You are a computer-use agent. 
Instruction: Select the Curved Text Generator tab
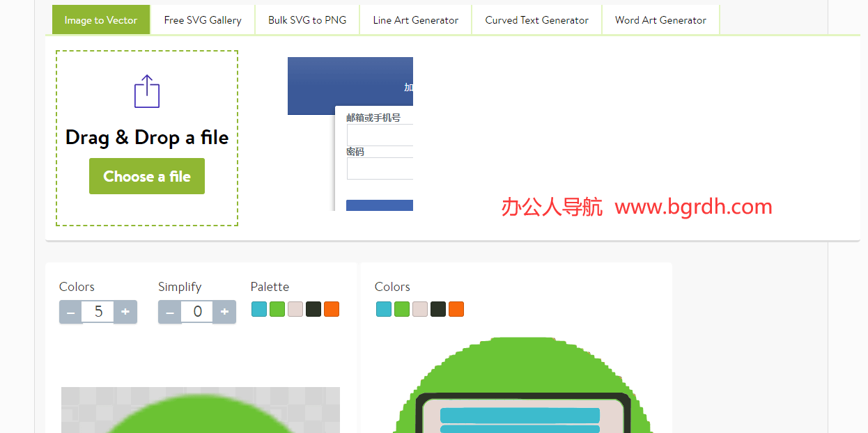pos(536,20)
